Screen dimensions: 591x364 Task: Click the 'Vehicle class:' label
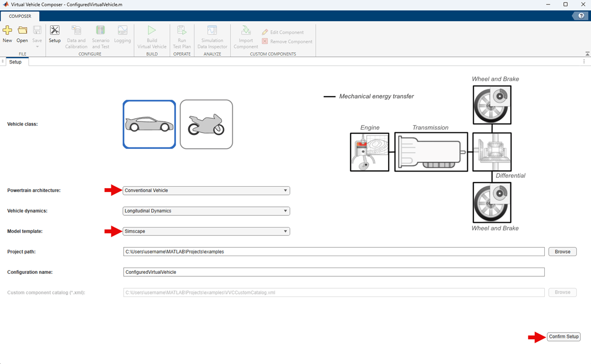point(23,124)
